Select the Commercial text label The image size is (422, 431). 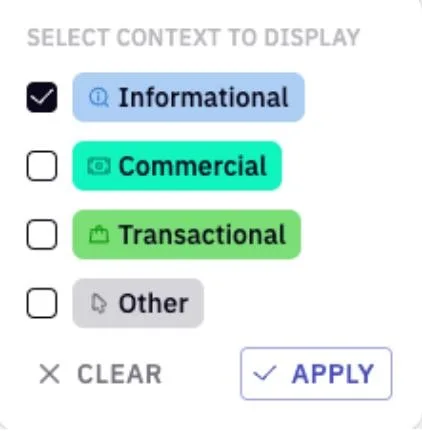(193, 166)
